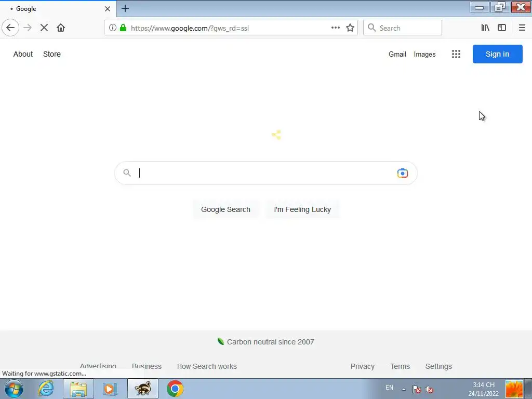The width and height of the screenshot is (532, 399).
Task: Open Windows Media Player from taskbar
Action: click(x=110, y=389)
